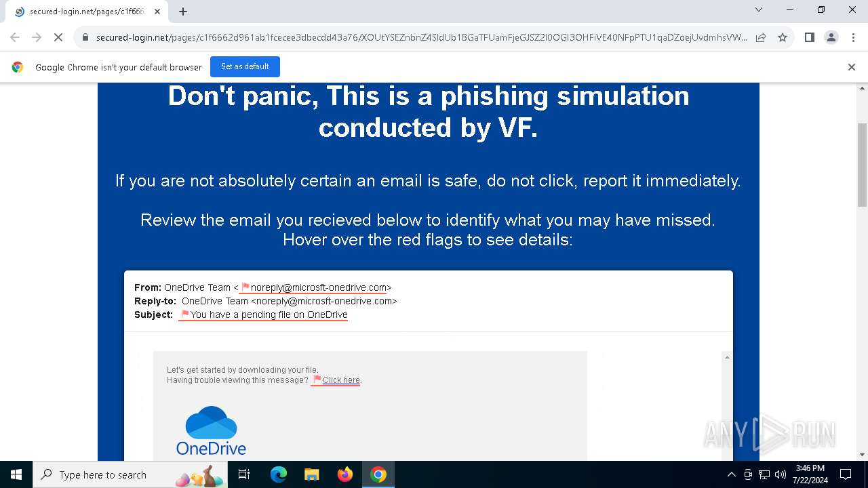Open a new browser tab
Screen dimensions: 868x488
click(183, 11)
